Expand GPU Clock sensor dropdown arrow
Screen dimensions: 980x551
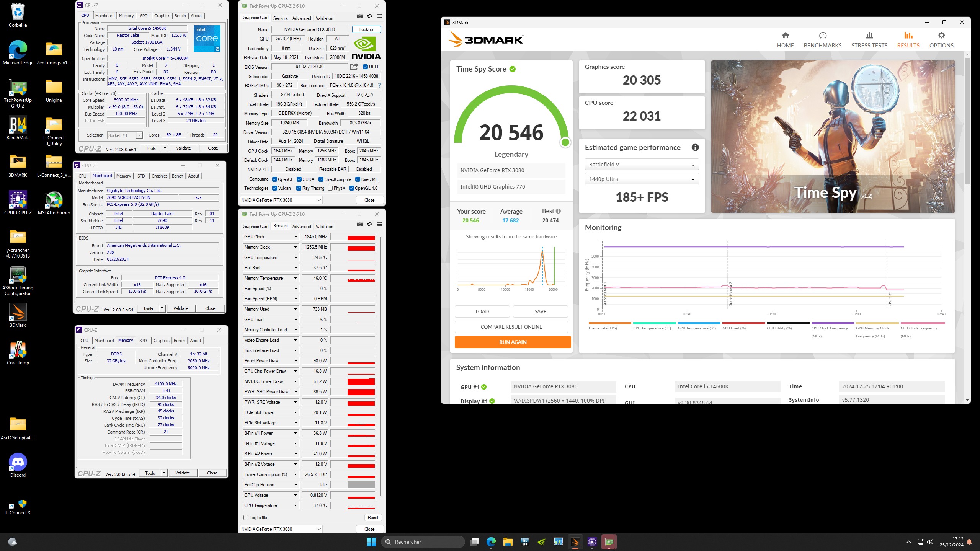click(x=296, y=237)
